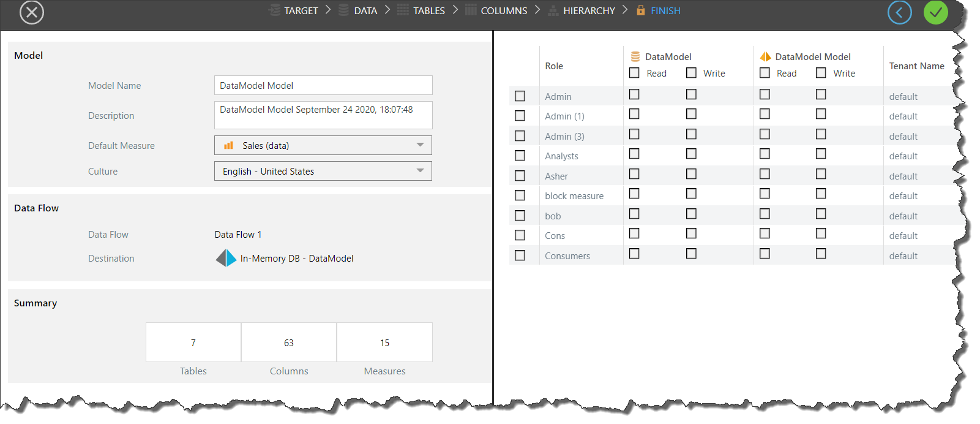The width and height of the screenshot is (980, 424).
Task: Click the Sales measure bar chart icon
Action: pyautogui.click(x=229, y=145)
